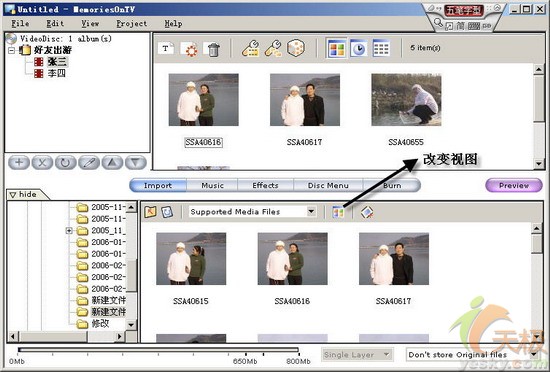The height and width of the screenshot is (372, 550).
Task: Click the add text slide icon
Action: pyautogui.click(x=166, y=49)
